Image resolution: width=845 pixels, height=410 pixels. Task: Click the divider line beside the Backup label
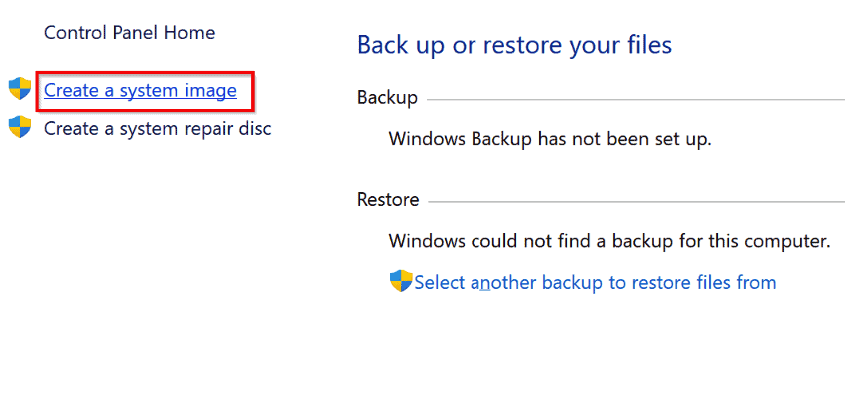[x=636, y=100]
